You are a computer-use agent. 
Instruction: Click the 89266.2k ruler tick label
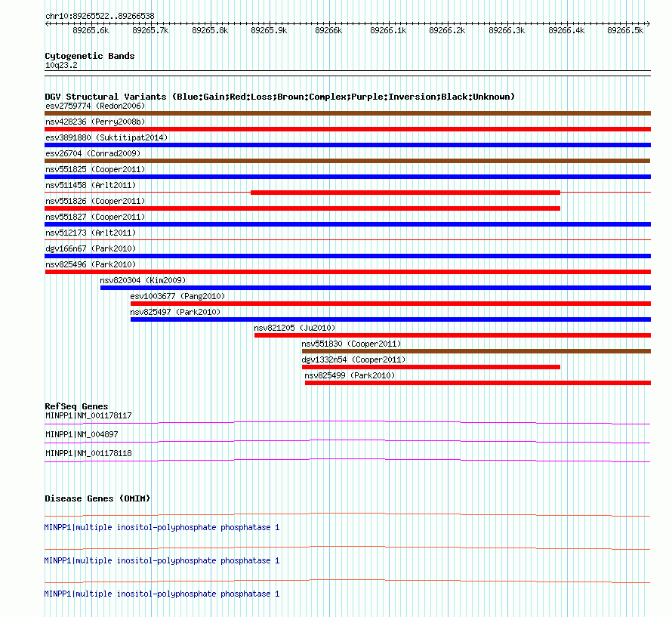448,30
